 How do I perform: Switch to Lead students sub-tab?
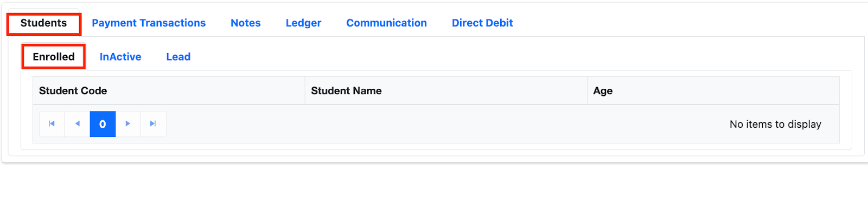click(x=178, y=57)
